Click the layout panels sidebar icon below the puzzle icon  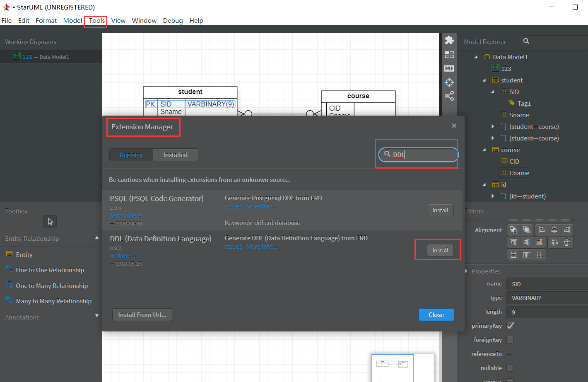[449, 55]
